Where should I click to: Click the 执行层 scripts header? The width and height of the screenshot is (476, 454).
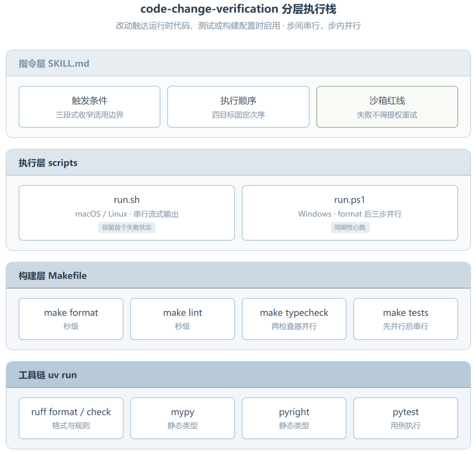tap(238, 162)
